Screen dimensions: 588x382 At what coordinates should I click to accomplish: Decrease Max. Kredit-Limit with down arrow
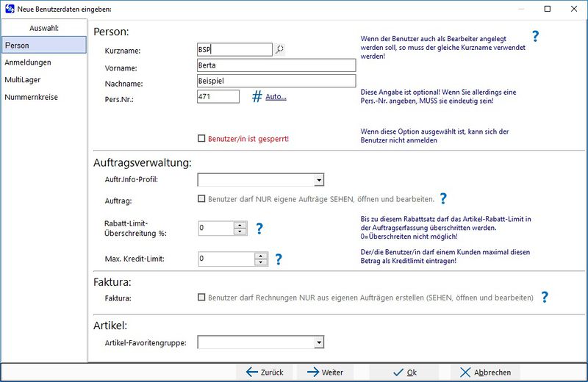(260, 262)
